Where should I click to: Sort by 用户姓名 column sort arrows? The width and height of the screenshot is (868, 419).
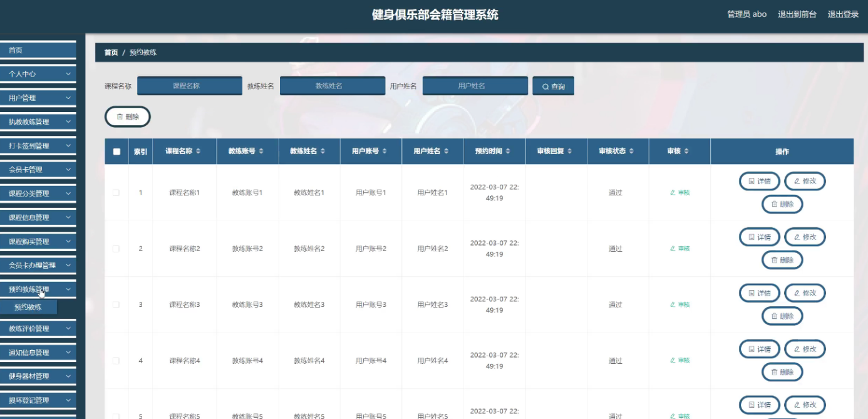pos(447,152)
